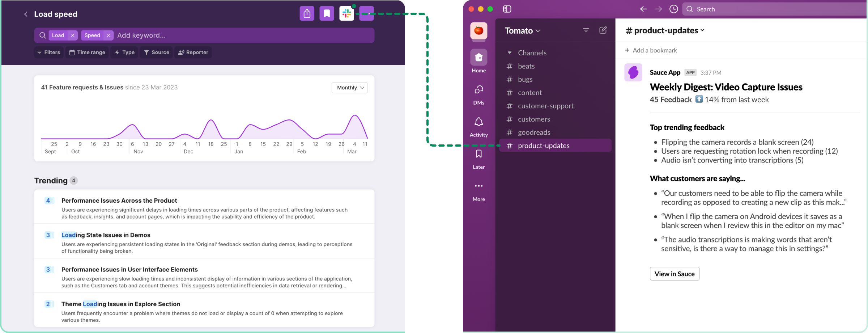Click the View in Sauce button

[x=675, y=274]
